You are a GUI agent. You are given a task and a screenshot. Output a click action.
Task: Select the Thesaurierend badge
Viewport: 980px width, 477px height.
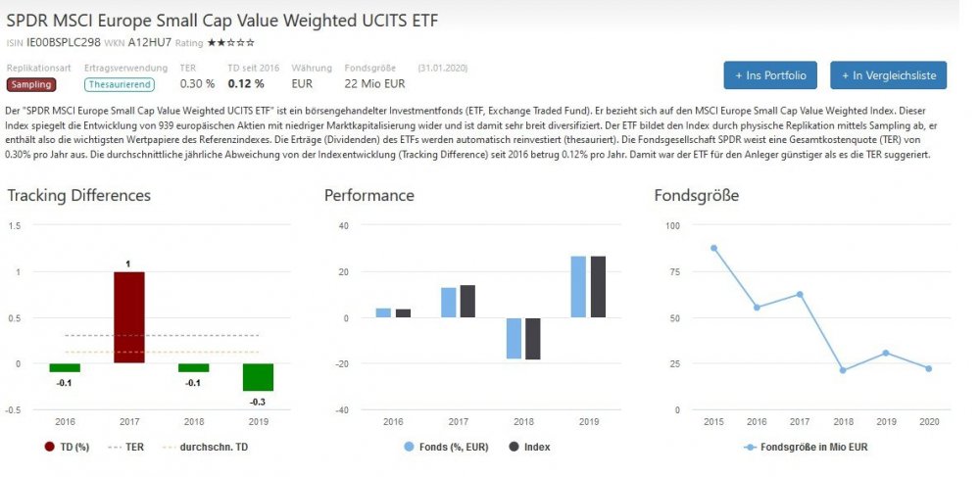(x=112, y=84)
